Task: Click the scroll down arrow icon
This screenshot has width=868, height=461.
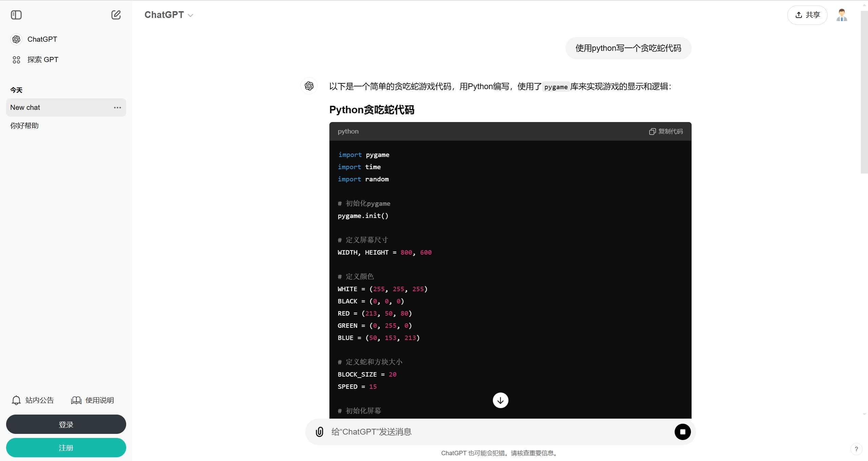Action: tap(499, 400)
